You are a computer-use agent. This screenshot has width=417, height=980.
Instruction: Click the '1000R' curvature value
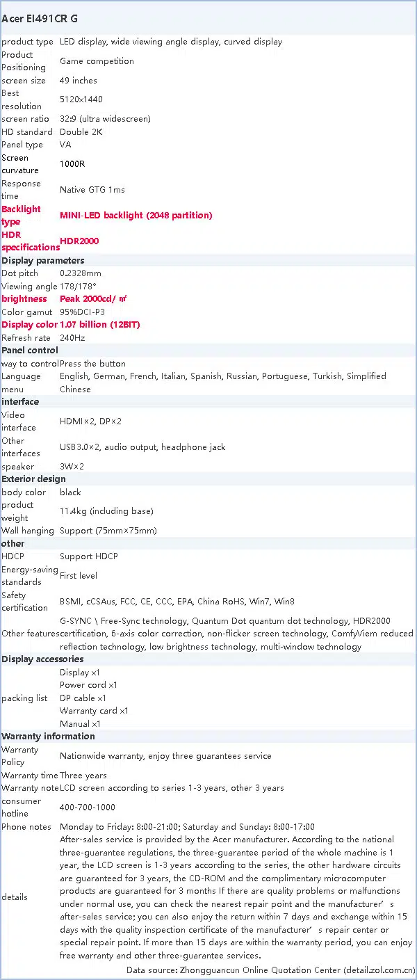click(x=73, y=164)
